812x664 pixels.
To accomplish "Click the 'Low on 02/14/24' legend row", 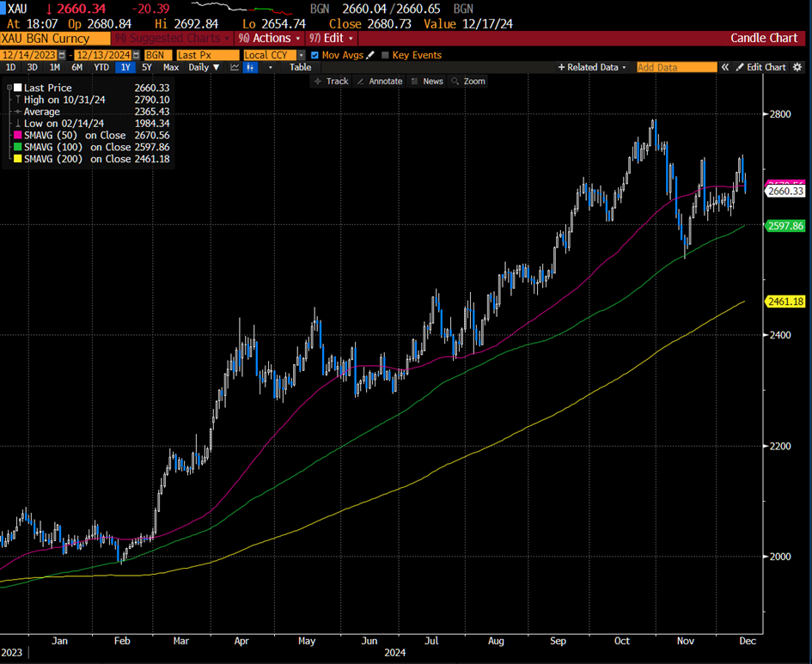I will (92, 124).
